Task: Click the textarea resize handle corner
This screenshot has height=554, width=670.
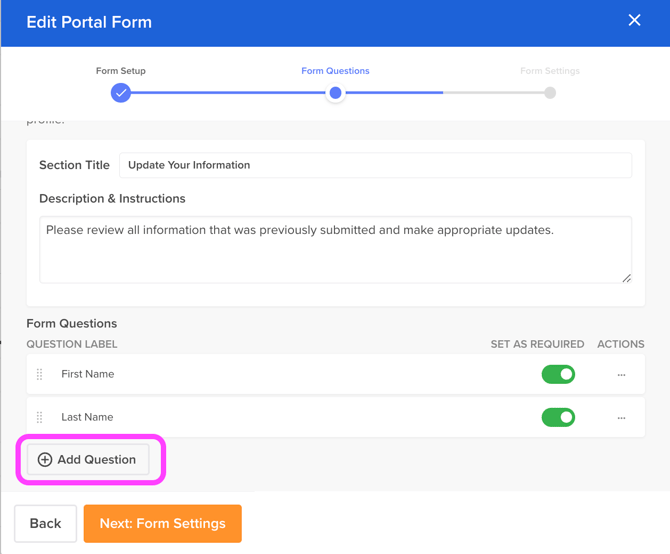Action: 627,278
